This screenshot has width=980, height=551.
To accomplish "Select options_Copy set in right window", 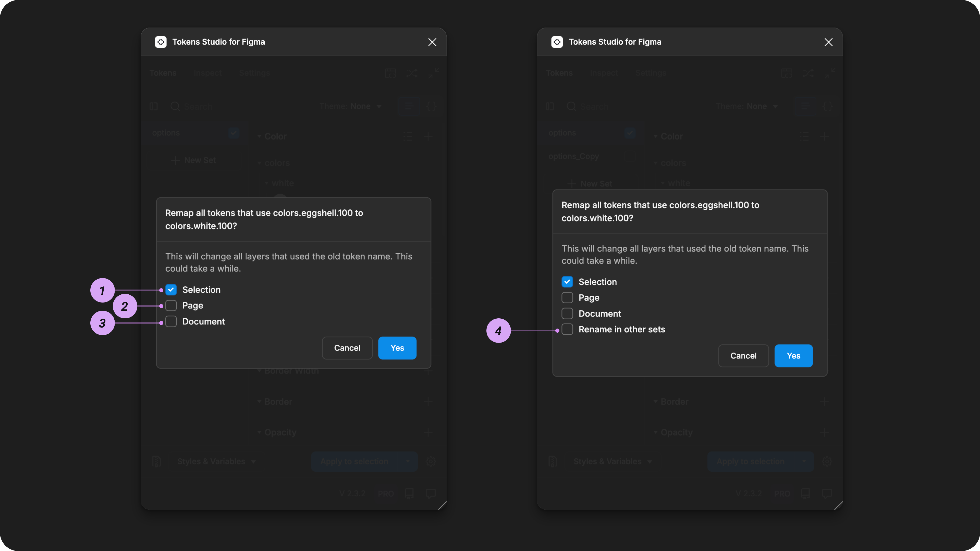I will click(574, 156).
